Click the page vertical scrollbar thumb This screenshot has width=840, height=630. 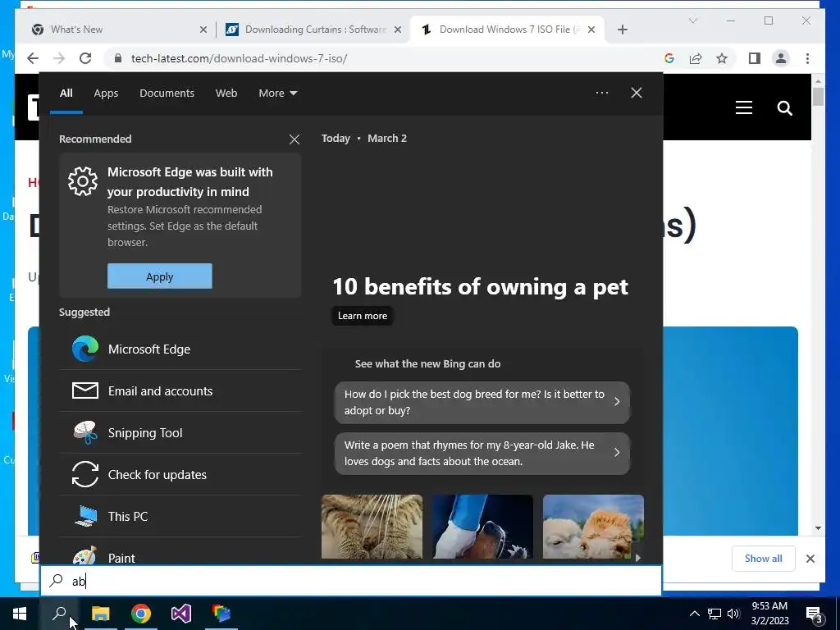click(x=818, y=97)
